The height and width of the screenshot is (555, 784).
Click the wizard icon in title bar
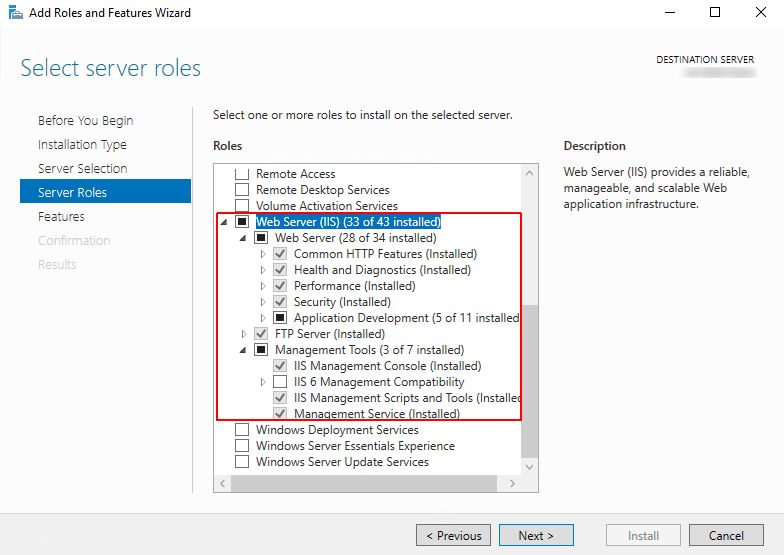pyautogui.click(x=14, y=13)
